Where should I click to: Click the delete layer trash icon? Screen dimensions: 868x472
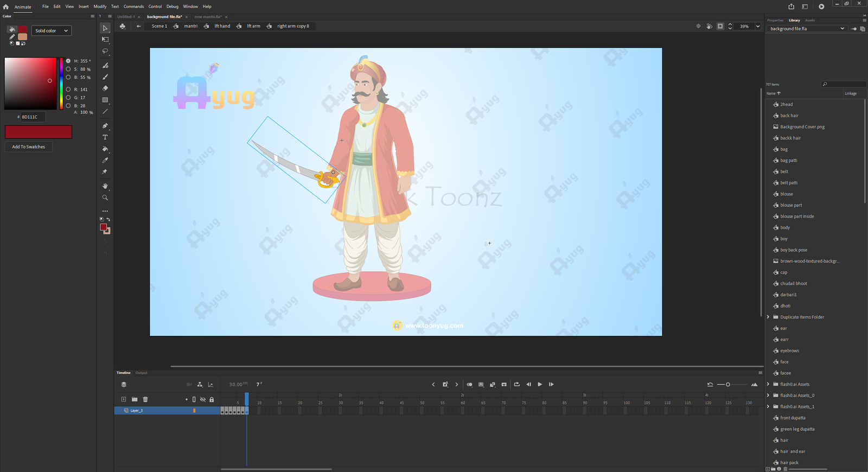tap(145, 399)
